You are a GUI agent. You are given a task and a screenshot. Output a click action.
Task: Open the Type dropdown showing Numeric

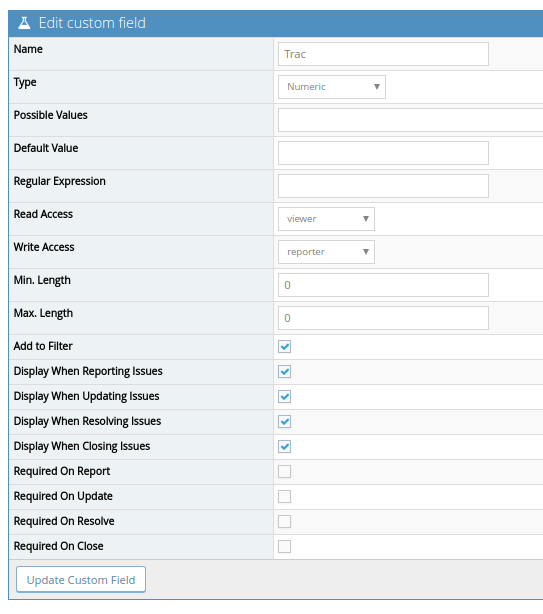(x=332, y=87)
